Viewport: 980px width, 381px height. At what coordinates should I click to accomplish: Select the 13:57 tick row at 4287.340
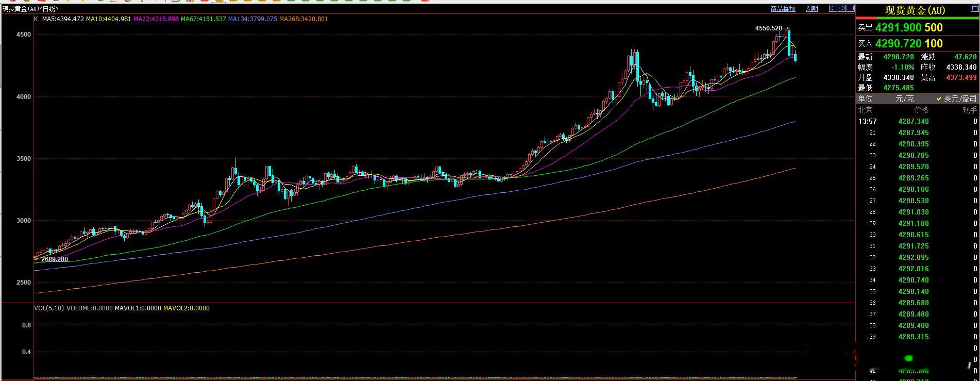[918, 122]
